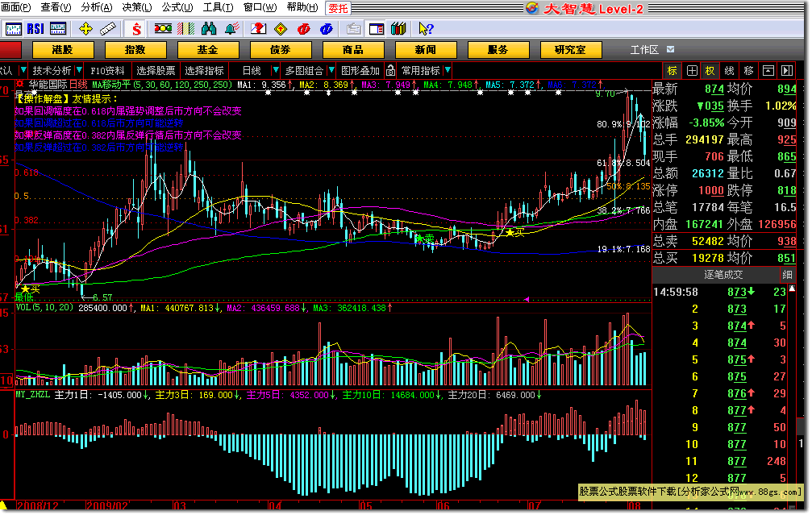812x515 pixels.
Task: Open the F10资料 tab
Action: click(108, 70)
